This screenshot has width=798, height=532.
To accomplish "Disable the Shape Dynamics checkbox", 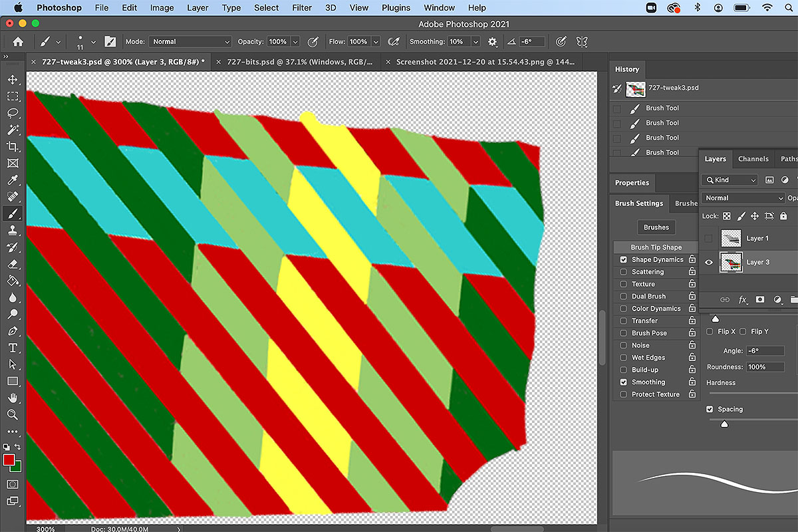I will click(623, 260).
